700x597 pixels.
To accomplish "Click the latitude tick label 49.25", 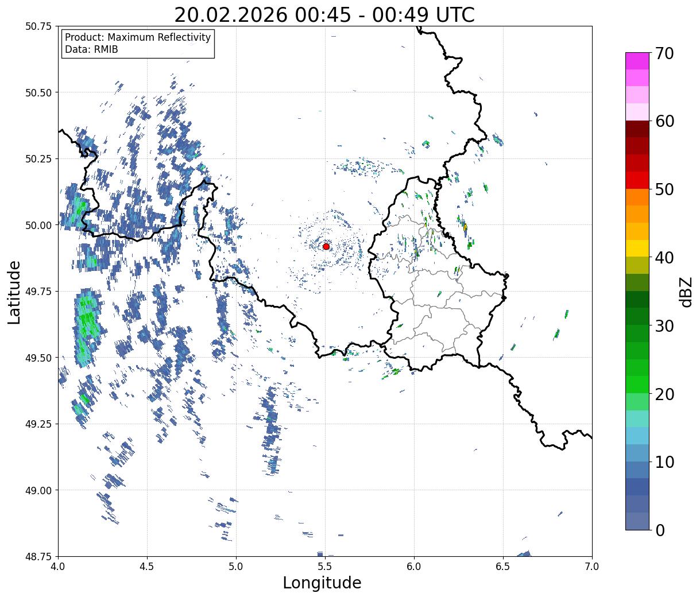I will pyautogui.click(x=38, y=424).
